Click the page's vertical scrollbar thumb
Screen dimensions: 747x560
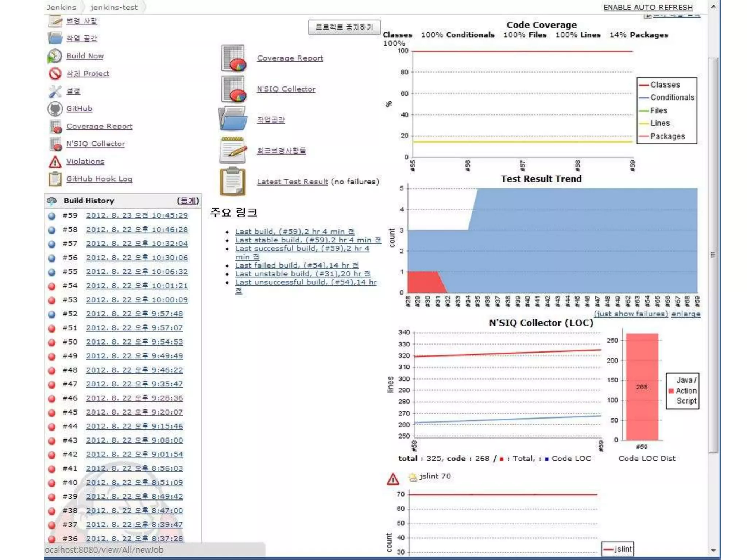click(x=713, y=254)
